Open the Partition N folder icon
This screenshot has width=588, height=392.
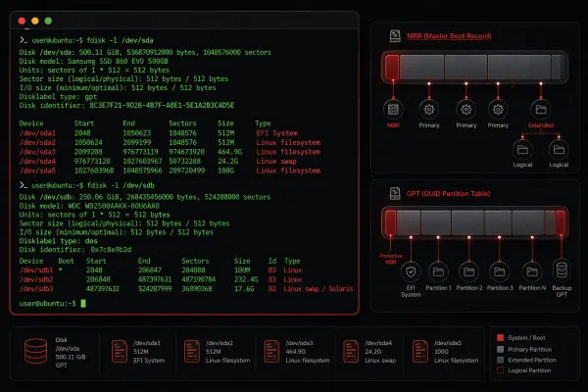click(532, 271)
